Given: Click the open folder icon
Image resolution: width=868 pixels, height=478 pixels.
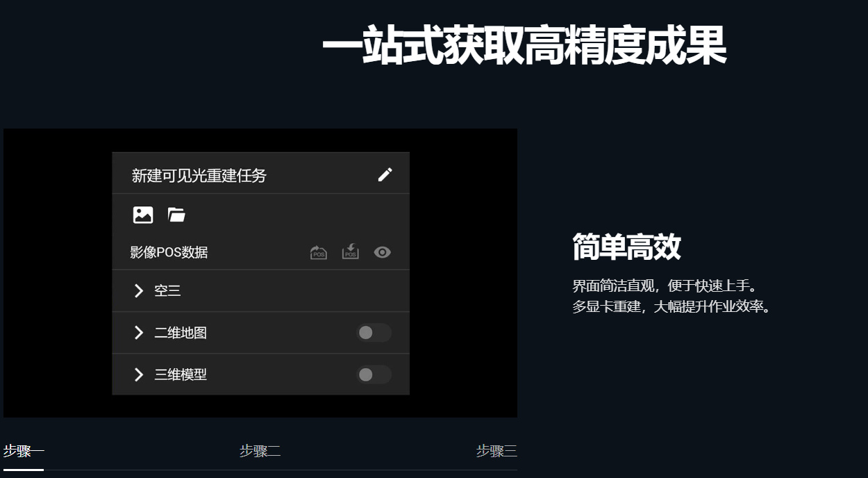Looking at the screenshot, I should [x=176, y=215].
